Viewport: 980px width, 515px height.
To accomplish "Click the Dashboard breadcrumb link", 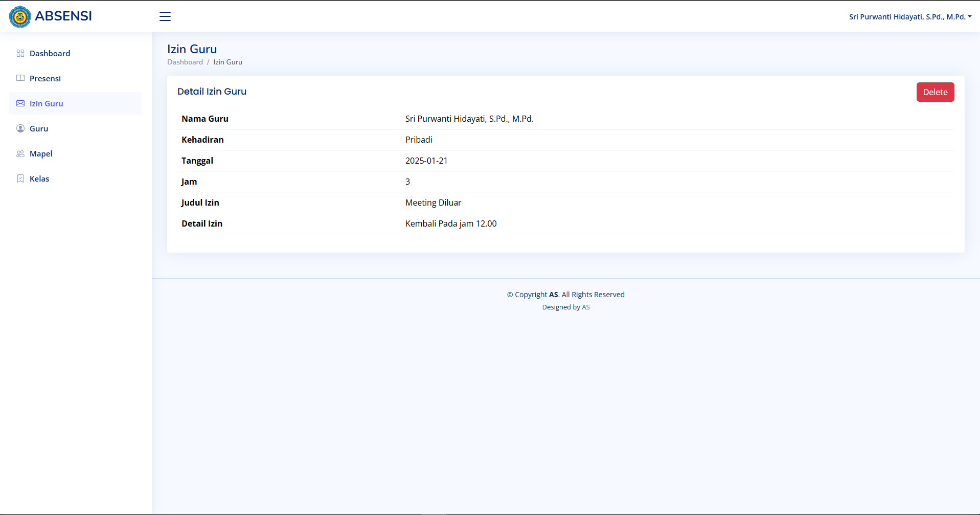I will [185, 62].
